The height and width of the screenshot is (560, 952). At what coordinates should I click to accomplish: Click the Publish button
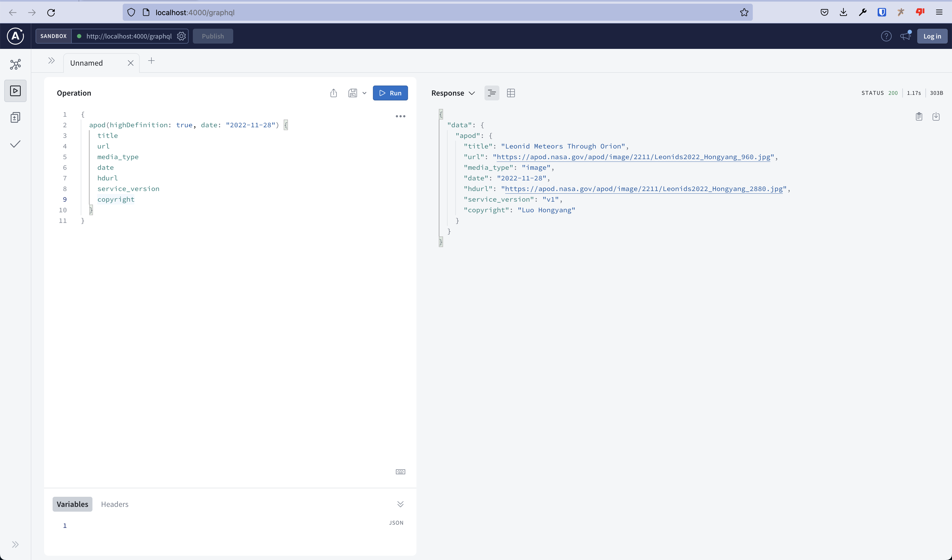click(213, 36)
